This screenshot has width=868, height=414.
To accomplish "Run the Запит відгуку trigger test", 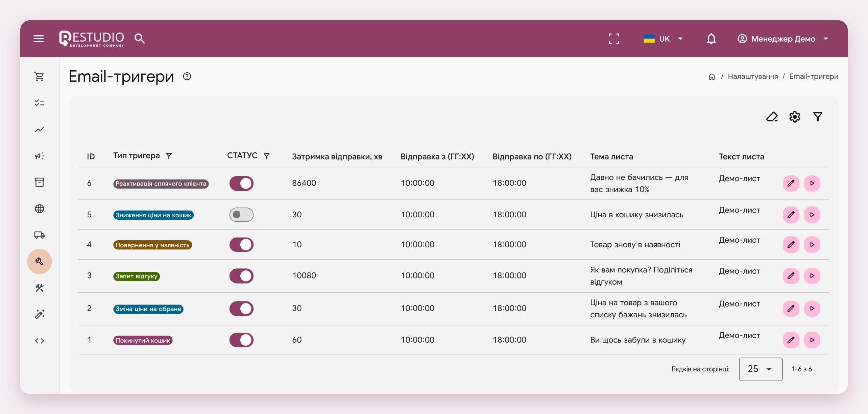I will 812,276.
